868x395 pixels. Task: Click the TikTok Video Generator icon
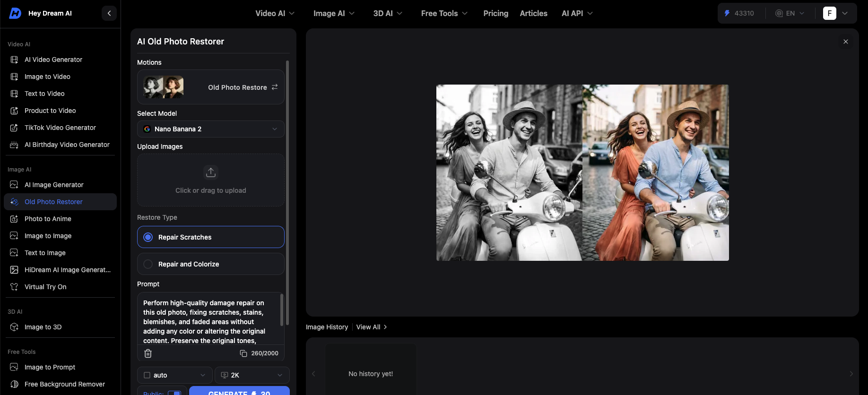click(14, 128)
